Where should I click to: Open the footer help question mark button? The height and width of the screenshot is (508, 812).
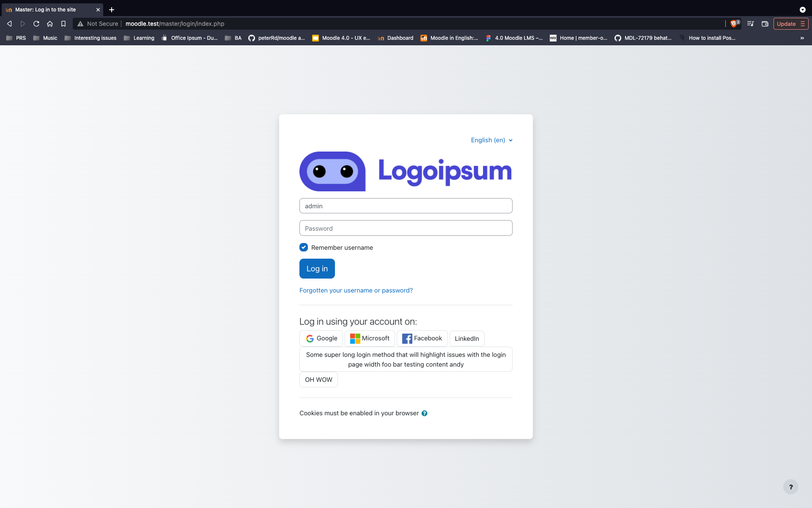point(790,487)
